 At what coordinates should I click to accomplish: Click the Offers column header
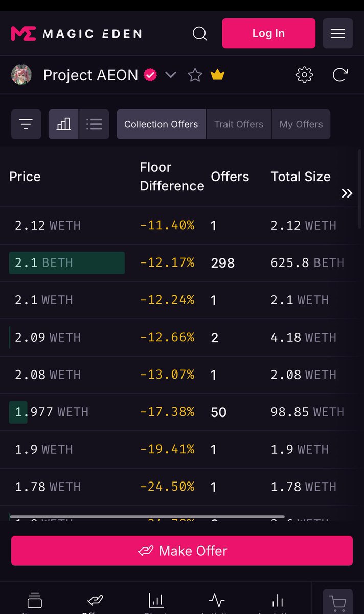(x=230, y=177)
